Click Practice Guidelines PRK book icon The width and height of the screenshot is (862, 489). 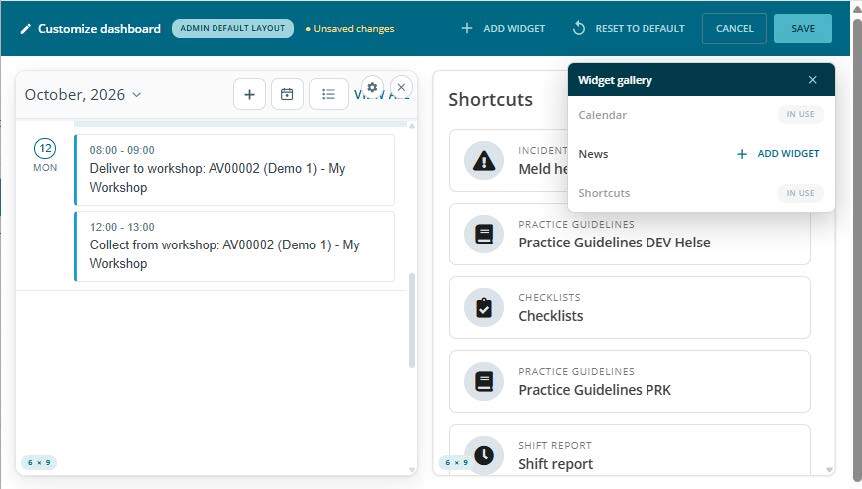[x=484, y=382]
